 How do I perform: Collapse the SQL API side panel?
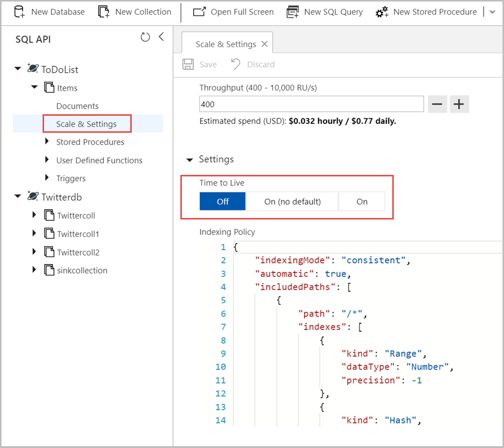coord(161,37)
